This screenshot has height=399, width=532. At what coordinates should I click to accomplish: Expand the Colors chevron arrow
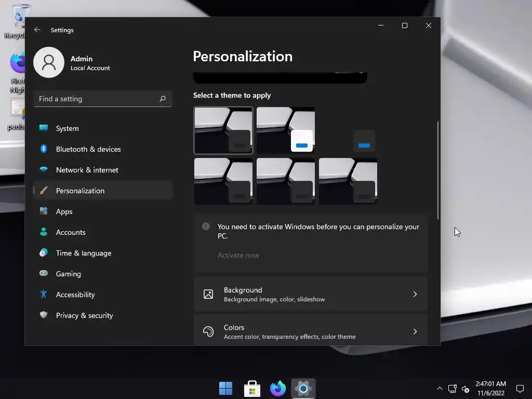[415, 331]
